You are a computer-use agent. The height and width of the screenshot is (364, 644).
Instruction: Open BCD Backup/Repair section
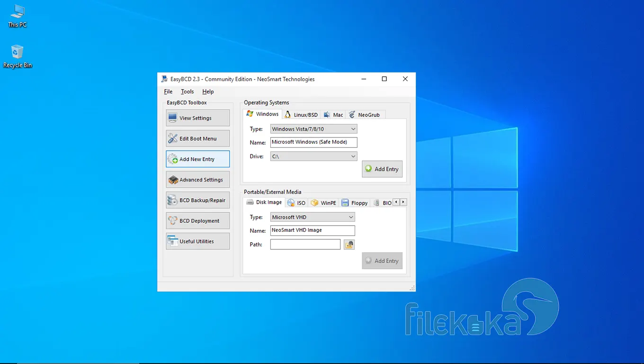(x=197, y=200)
